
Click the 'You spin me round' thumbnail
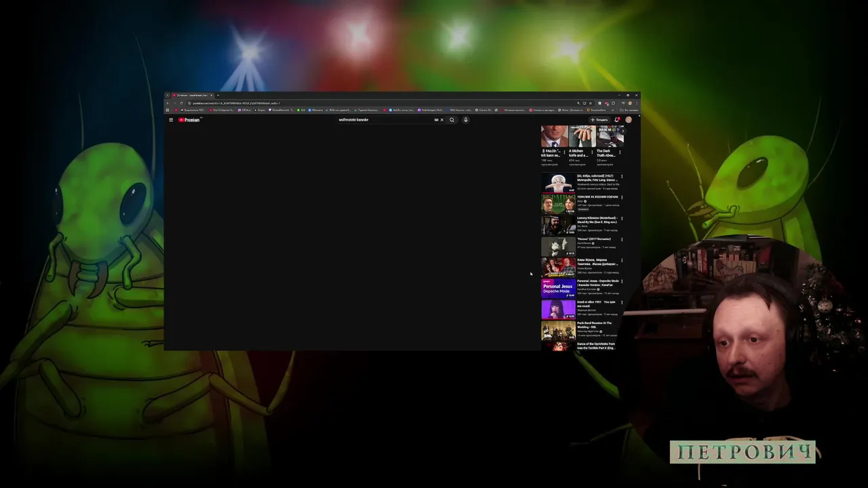point(558,309)
